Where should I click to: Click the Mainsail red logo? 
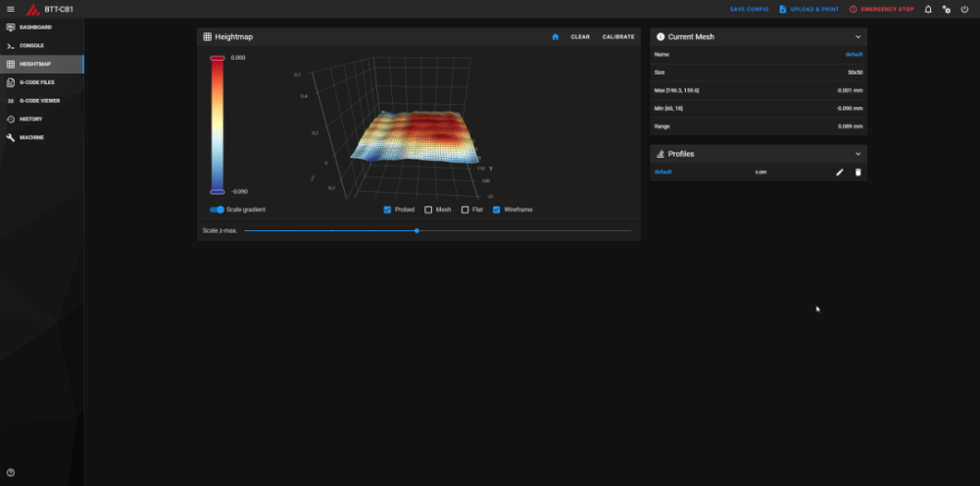point(32,10)
